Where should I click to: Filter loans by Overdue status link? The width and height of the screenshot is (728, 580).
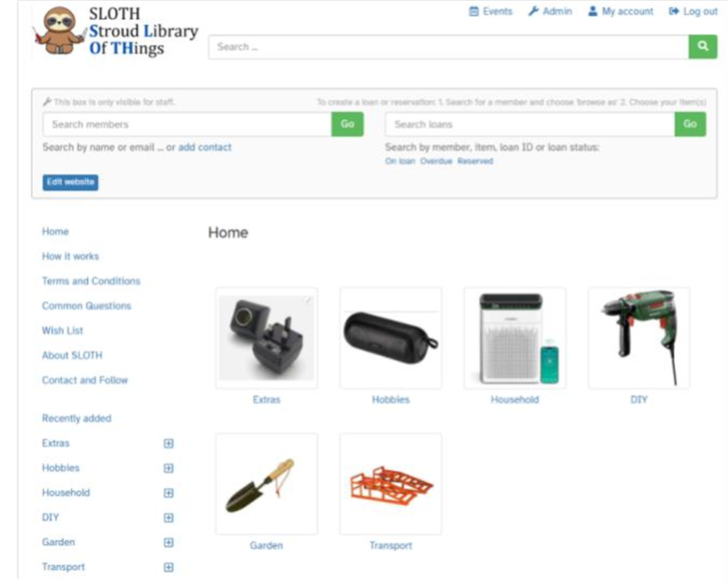[436, 161]
